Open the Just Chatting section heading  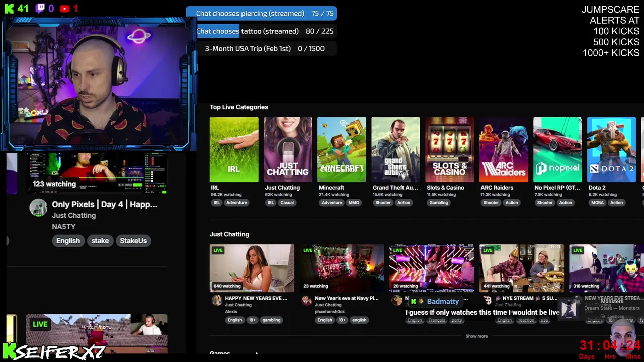click(x=229, y=234)
